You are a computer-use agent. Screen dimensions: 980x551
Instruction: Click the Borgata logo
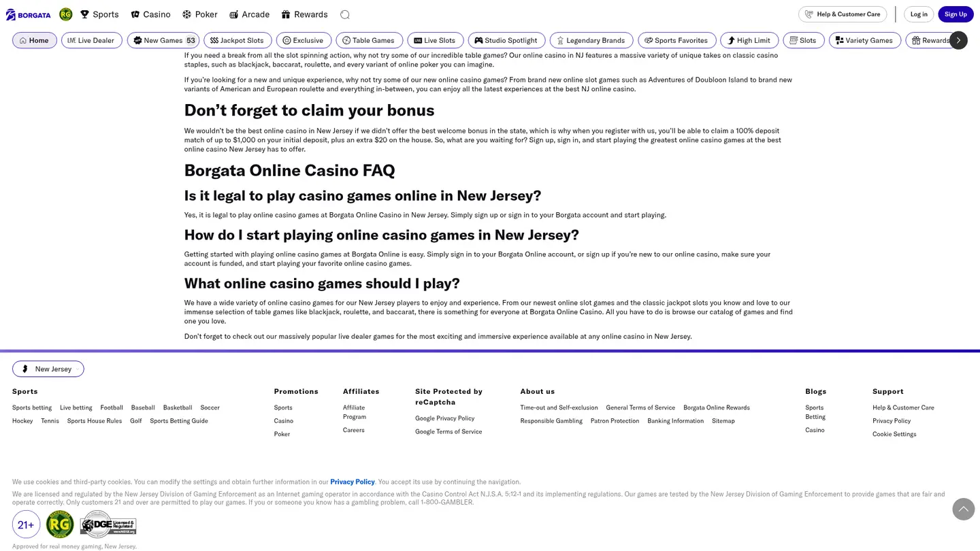[29, 14]
